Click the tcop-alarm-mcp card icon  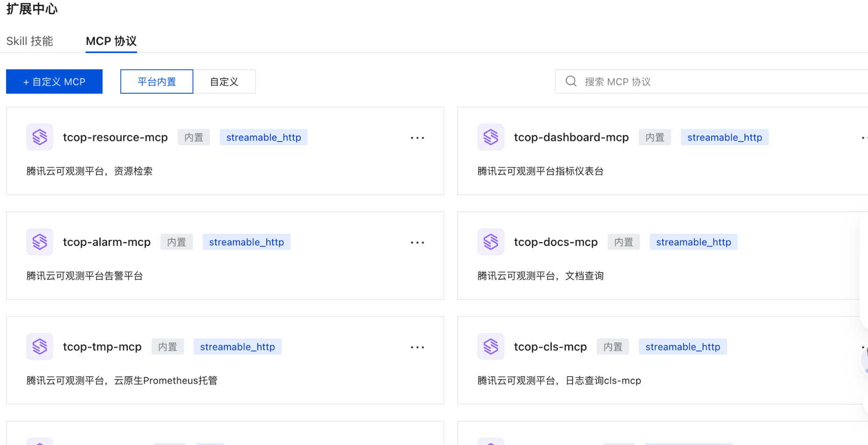click(x=40, y=242)
